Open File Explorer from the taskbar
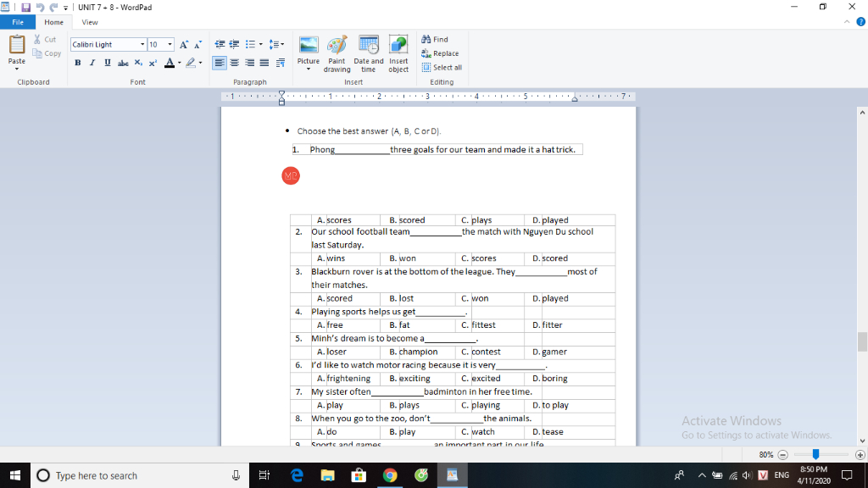 [328, 475]
